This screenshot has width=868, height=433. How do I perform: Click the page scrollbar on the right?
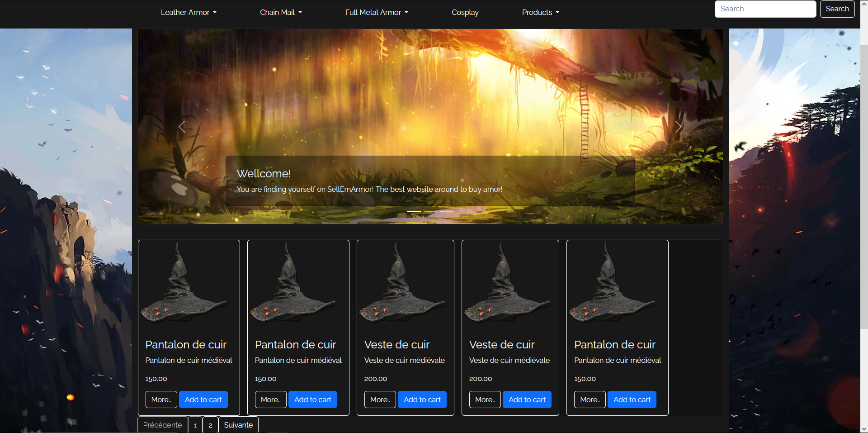click(865, 181)
